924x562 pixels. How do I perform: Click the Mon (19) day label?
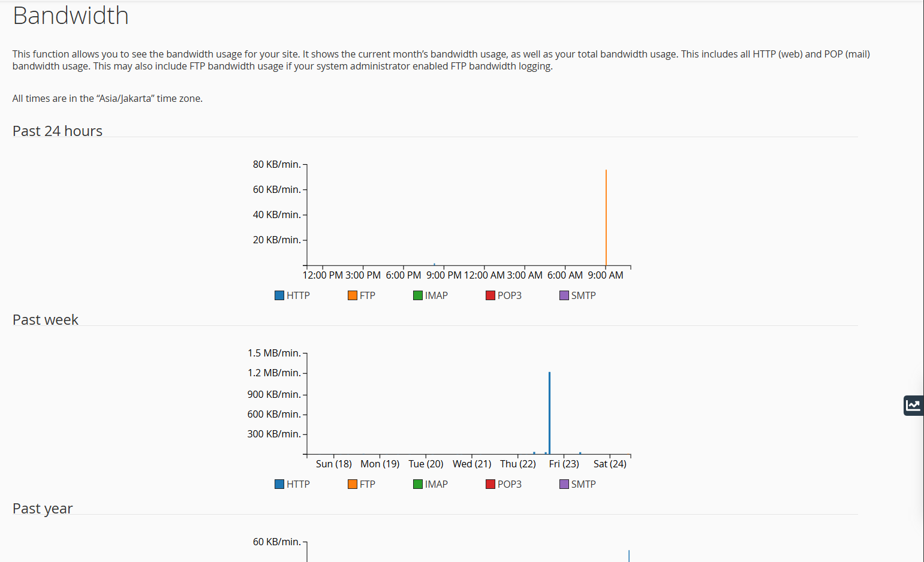(380, 464)
